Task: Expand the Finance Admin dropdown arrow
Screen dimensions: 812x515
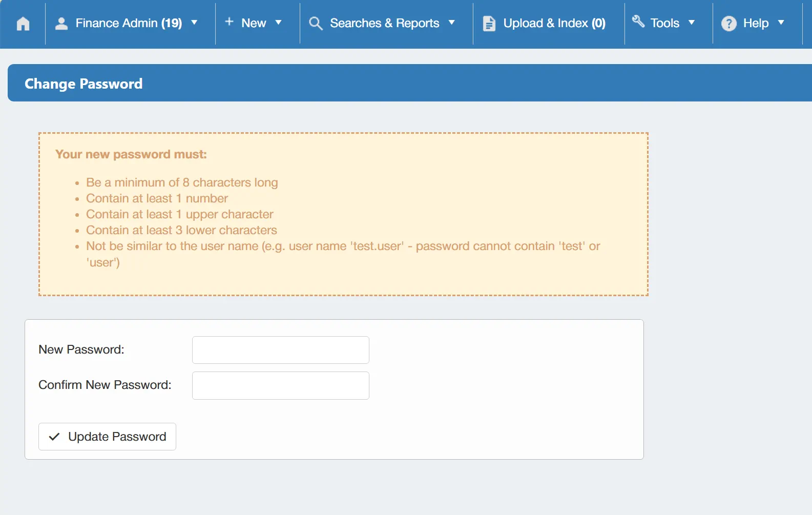Action: click(x=194, y=23)
